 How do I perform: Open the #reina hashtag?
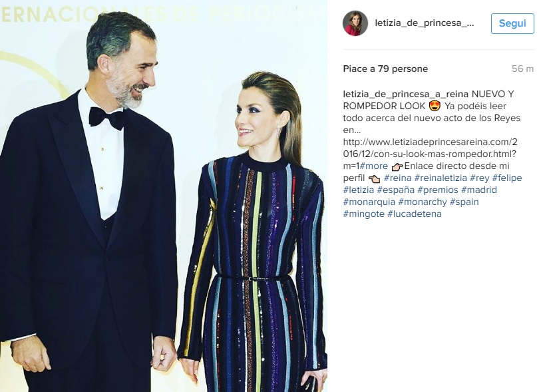(398, 178)
